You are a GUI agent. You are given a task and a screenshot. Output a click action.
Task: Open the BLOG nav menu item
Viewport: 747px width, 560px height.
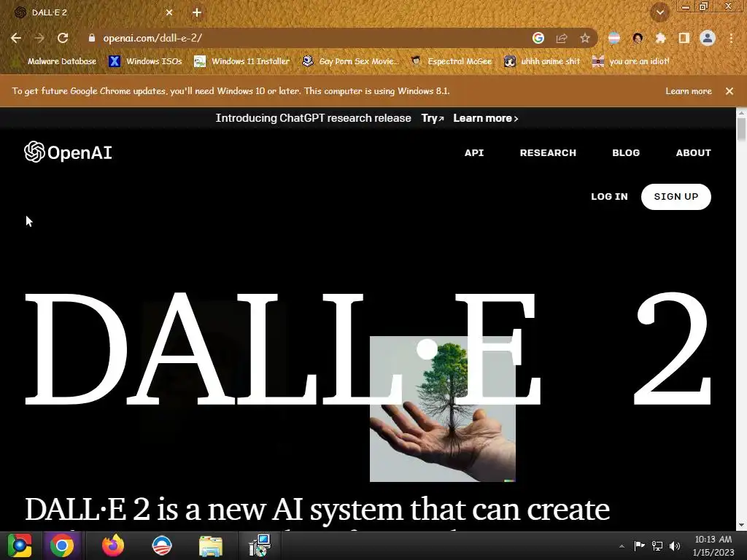(625, 153)
